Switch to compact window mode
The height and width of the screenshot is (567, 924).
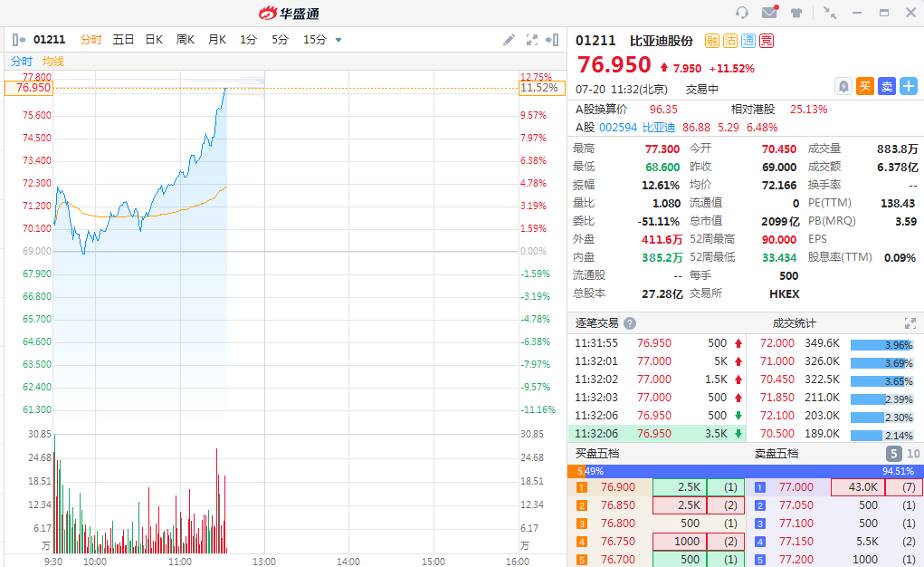(x=830, y=13)
